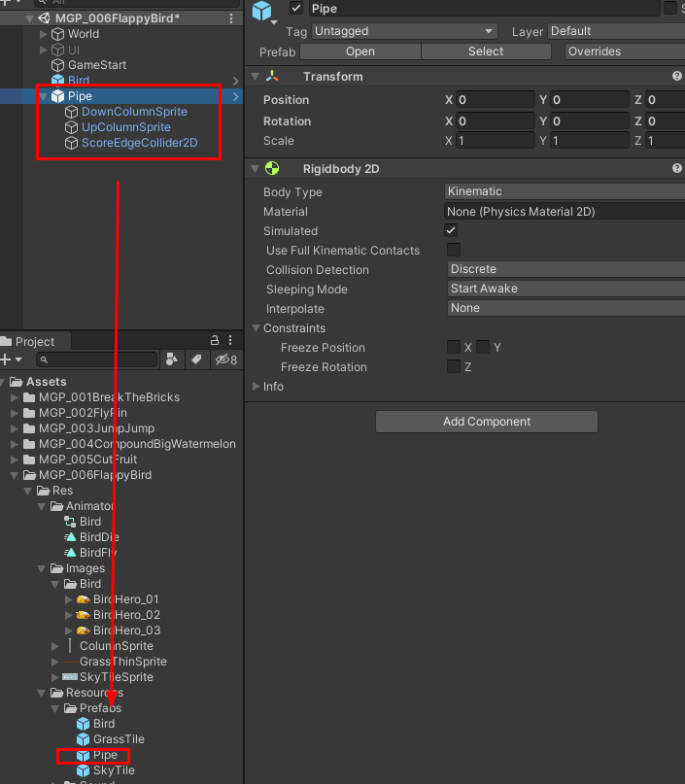
Task: Enable Use Full Kinematic Contacts
Action: [454, 250]
